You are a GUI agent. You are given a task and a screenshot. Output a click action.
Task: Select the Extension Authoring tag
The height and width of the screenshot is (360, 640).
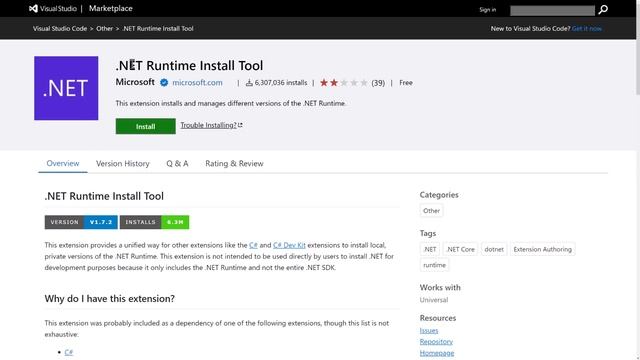coord(542,249)
